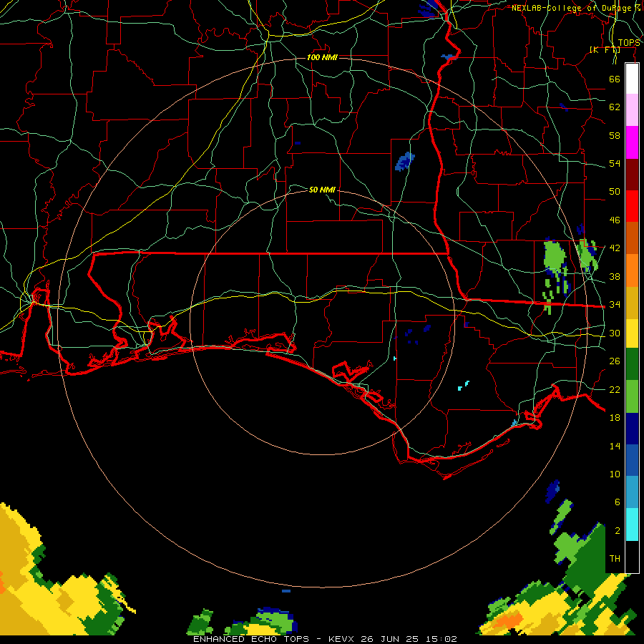The width and height of the screenshot is (644, 644).
Task: Click the legend value "50"
Action: pyautogui.click(x=615, y=192)
